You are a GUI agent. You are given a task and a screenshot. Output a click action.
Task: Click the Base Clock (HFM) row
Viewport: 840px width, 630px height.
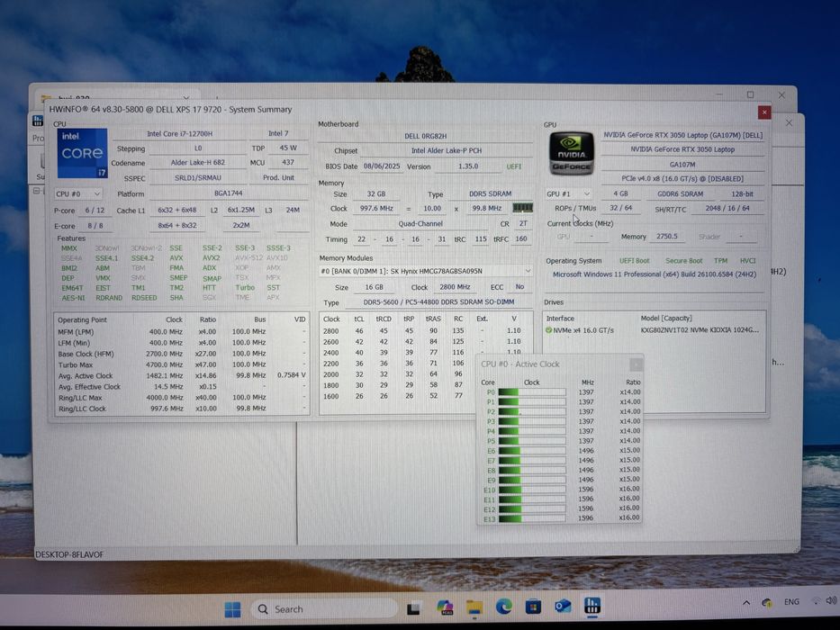point(182,354)
